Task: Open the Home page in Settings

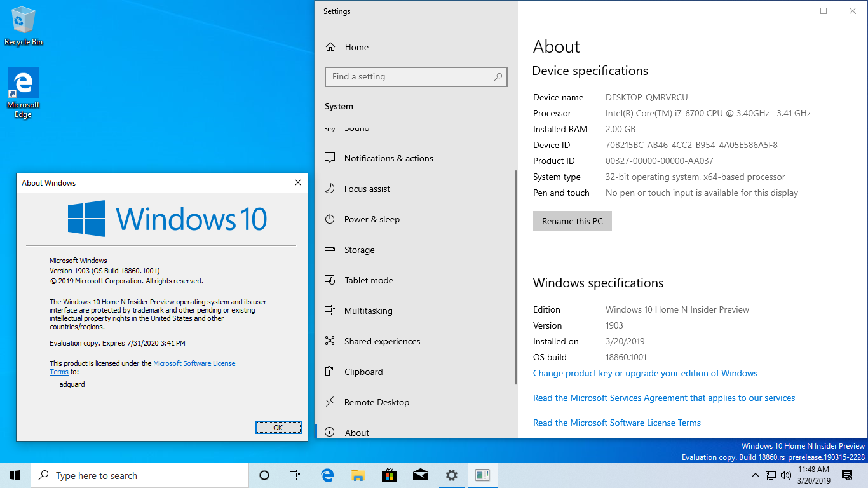Action: 415,47
